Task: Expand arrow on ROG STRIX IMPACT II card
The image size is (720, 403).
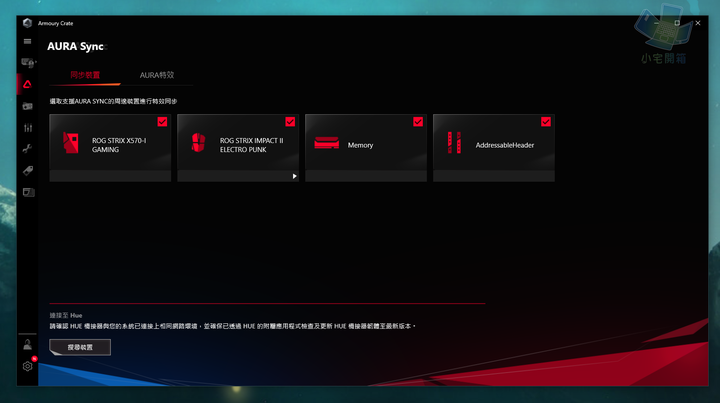Action: (294, 176)
